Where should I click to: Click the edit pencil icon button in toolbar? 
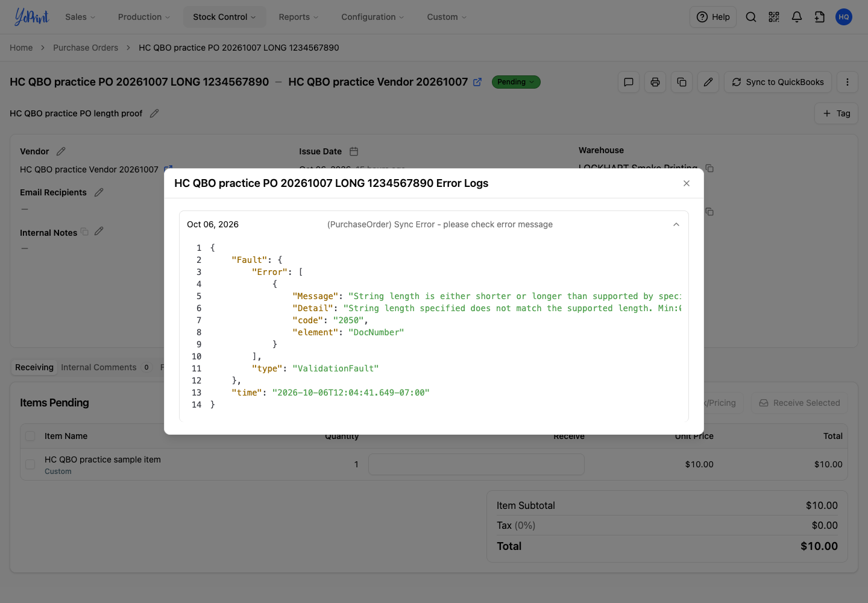pos(708,82)
